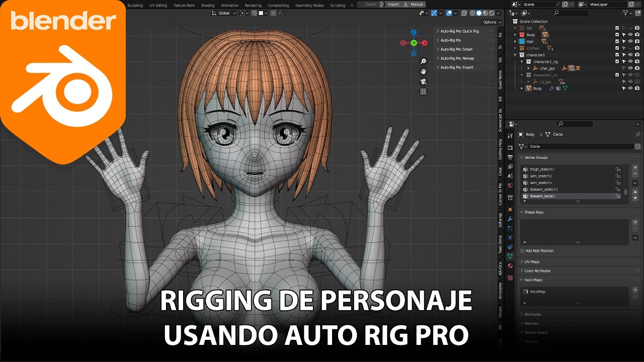The height and width of the screenshot is (362, 644).
Task: Enable Add Rest Position checkbox
Action: (x=523, y=251)
